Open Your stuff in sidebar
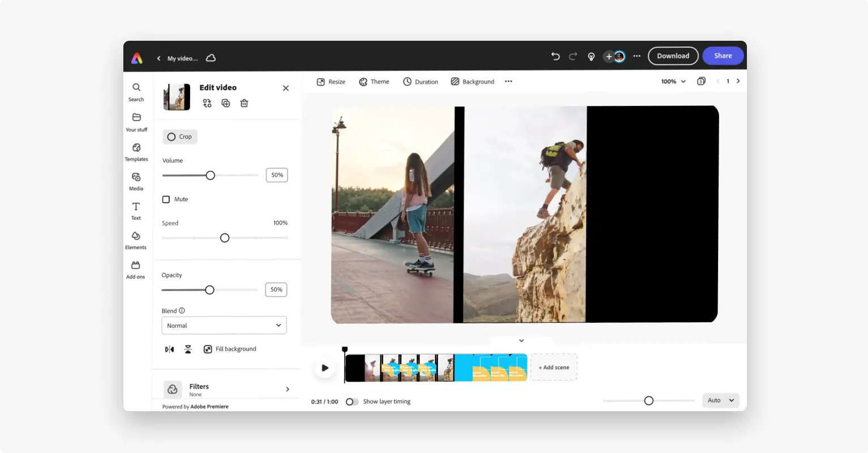 pos(136,122)
